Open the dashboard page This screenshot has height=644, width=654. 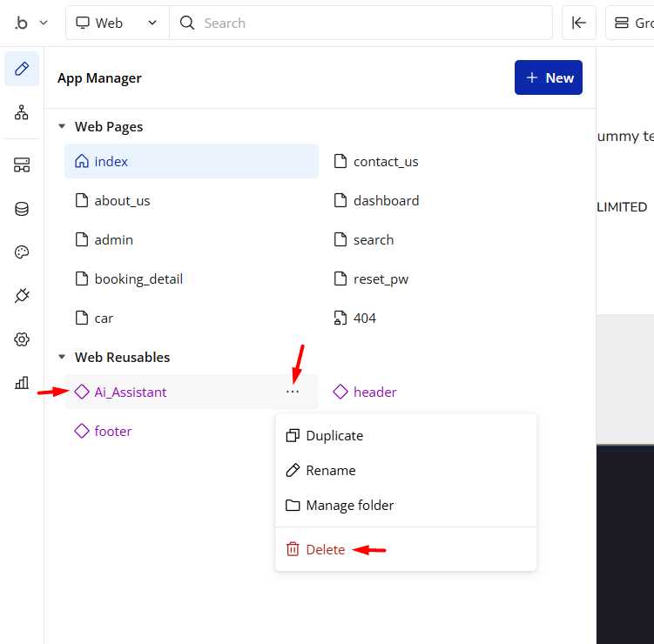coord(386,201)
